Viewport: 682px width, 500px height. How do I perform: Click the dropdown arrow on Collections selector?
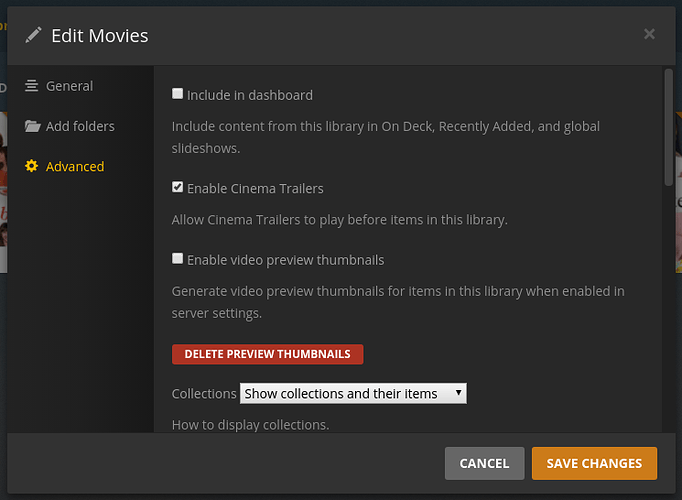tap(458, 393)
